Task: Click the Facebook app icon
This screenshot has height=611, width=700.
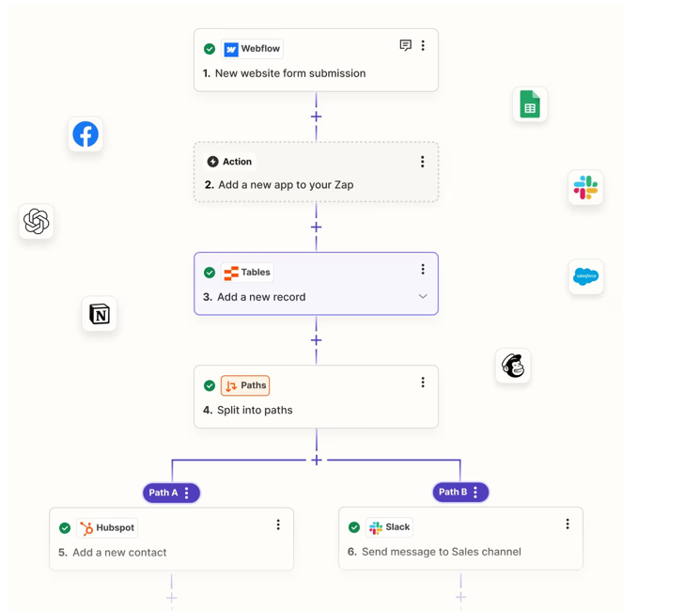Action: [86, 134]
